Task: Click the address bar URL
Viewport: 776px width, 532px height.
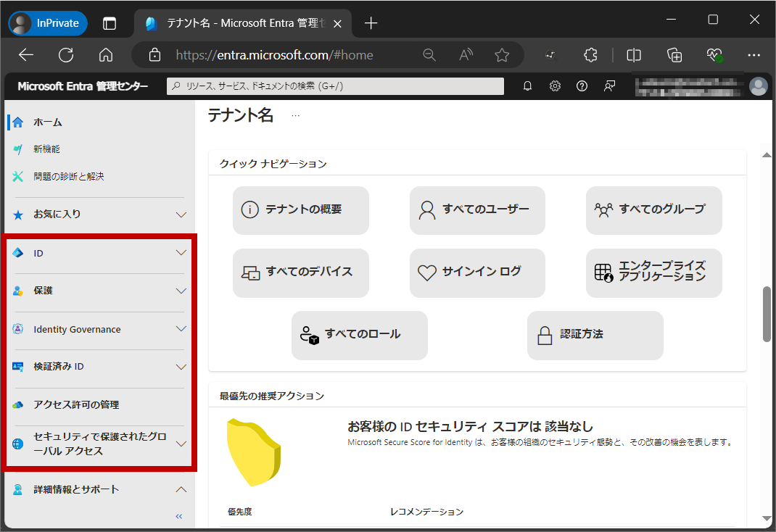Action: pos(275,55)
